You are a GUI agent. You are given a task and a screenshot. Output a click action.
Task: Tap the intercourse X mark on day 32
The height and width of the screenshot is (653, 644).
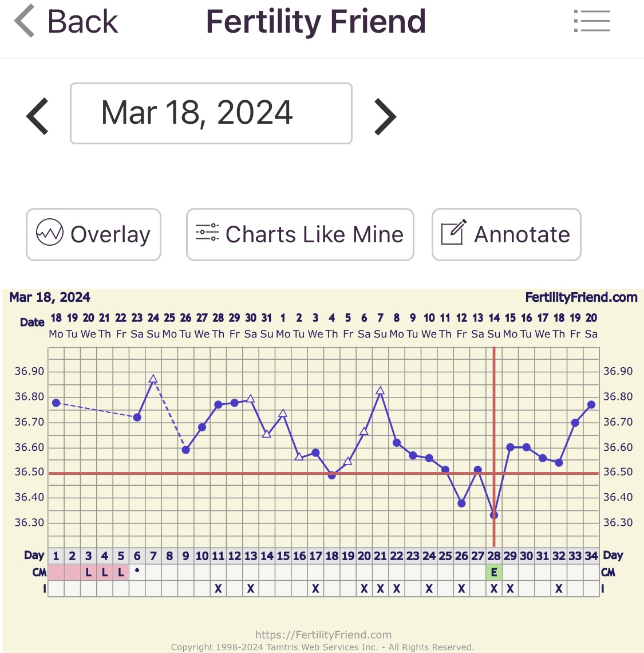pos(559,588)
